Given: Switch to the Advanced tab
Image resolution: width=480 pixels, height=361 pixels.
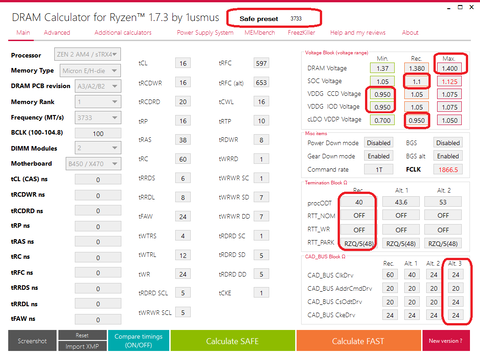Looking at the screenshot, I should [57, 33].
